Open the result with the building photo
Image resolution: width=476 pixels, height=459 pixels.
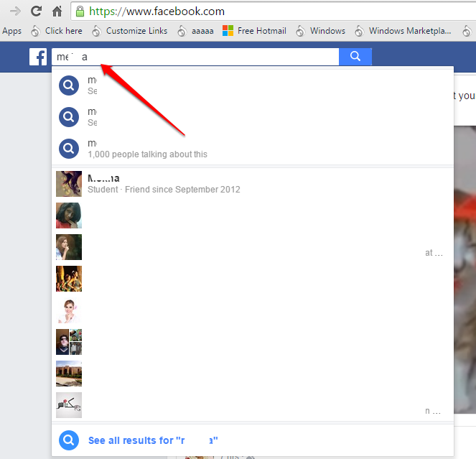253,374
